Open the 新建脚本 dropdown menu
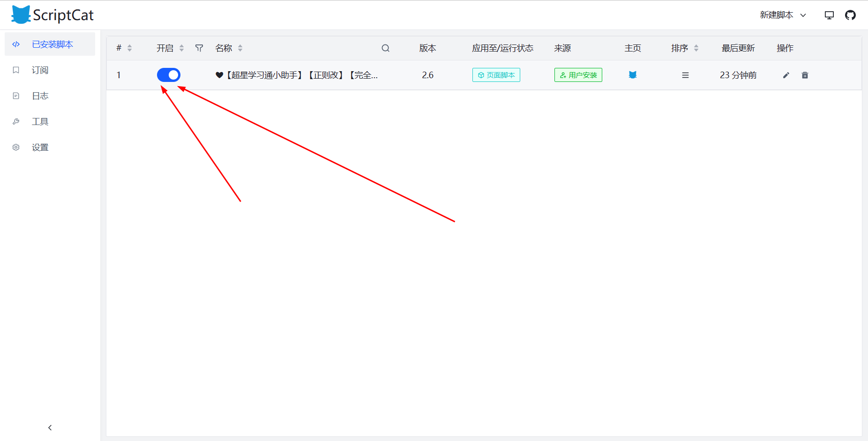This screenshot has width=868, height=441. (783, 15)
